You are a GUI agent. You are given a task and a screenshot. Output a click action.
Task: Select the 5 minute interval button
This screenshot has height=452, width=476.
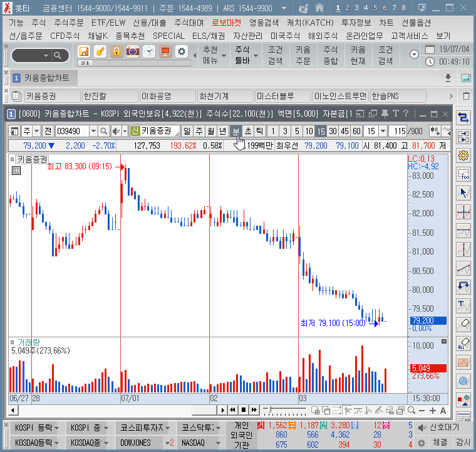[x=297, y=131]
